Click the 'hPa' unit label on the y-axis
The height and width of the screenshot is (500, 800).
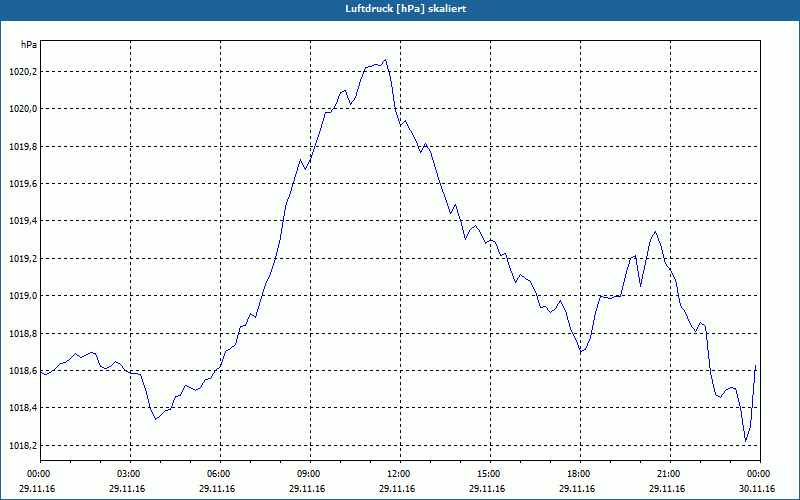pos(29,45)
